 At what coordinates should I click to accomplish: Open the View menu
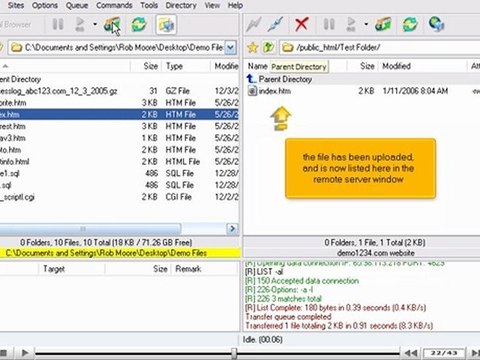pos(212,5)
